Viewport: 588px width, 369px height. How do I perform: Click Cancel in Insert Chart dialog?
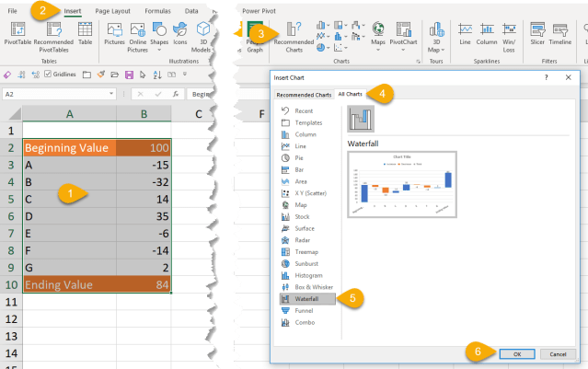pyautogui.click(x=558, y=354)
